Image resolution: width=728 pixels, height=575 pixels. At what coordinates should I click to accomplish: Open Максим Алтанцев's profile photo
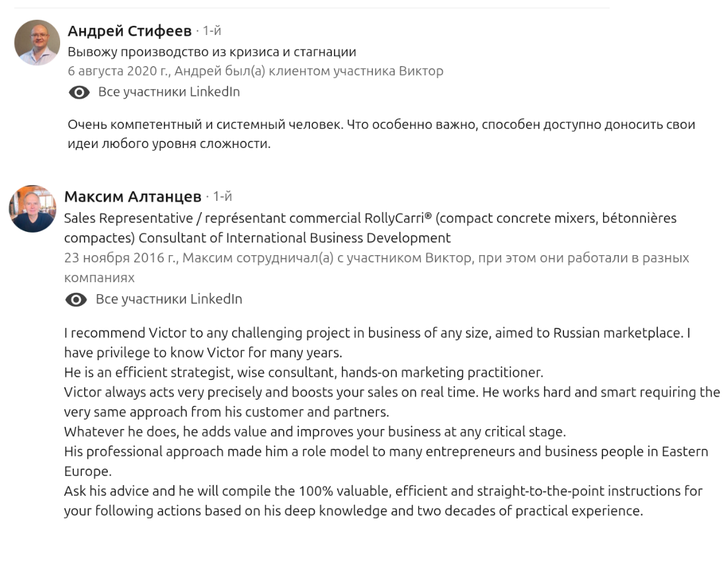pos(32,209)
